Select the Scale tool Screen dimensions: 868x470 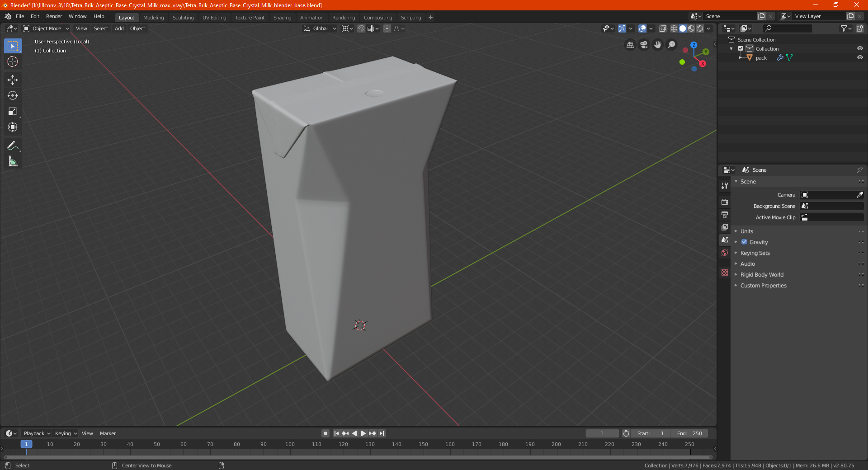click(x=13, y=111)
